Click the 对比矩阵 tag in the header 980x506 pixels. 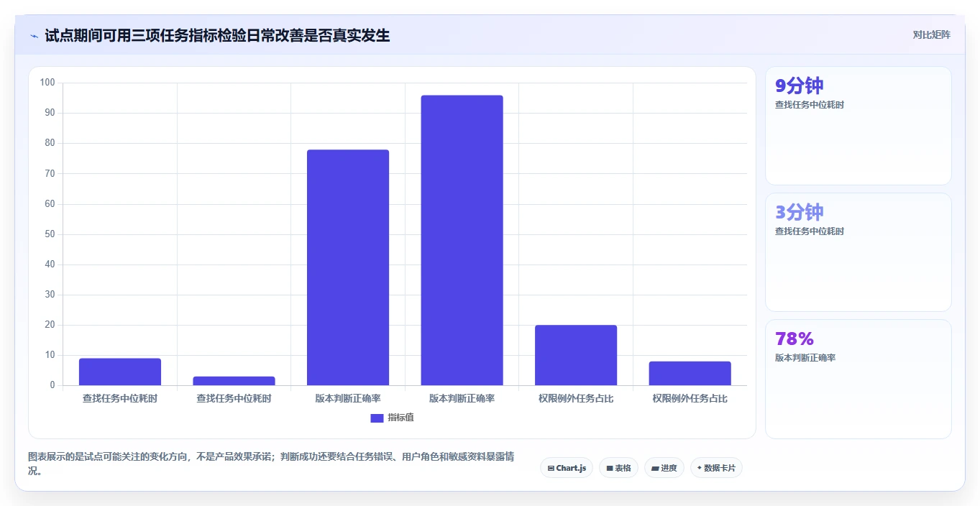pos(931,34)
